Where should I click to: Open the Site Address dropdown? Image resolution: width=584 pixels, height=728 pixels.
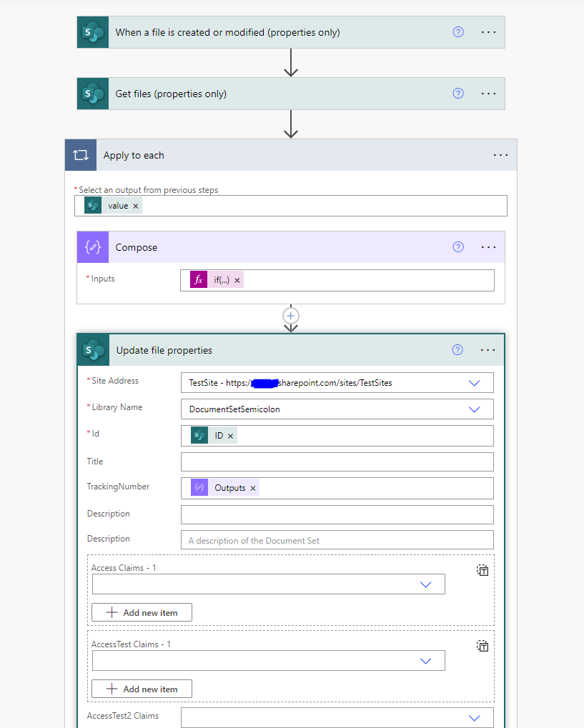pyautogui.click(x=473, y=383)
